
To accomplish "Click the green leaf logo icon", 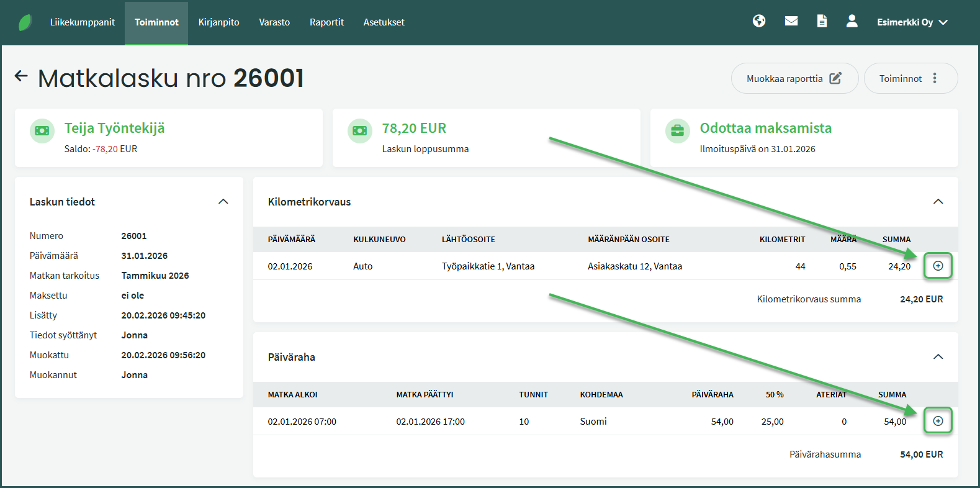I will point(25,22).
